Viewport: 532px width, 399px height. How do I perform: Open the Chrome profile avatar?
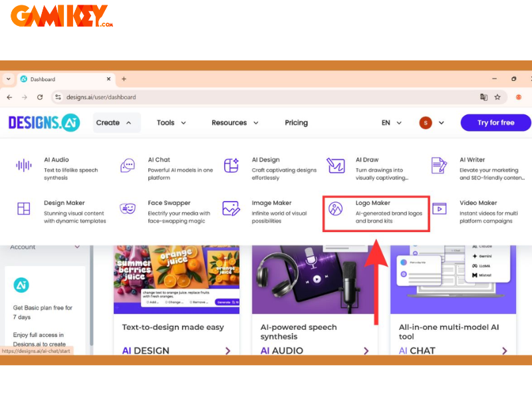[519, 97]
